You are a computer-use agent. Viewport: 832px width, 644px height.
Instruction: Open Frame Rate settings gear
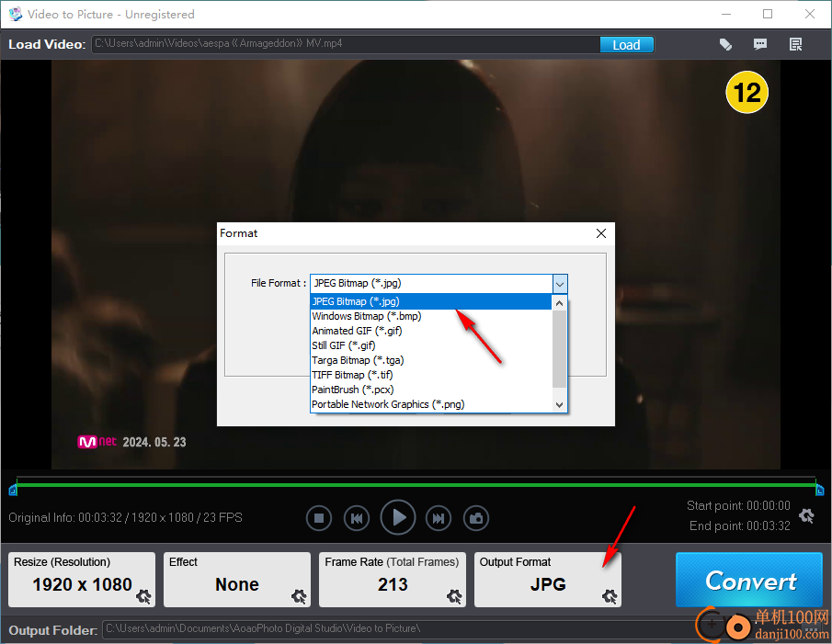tap(454, 596)
